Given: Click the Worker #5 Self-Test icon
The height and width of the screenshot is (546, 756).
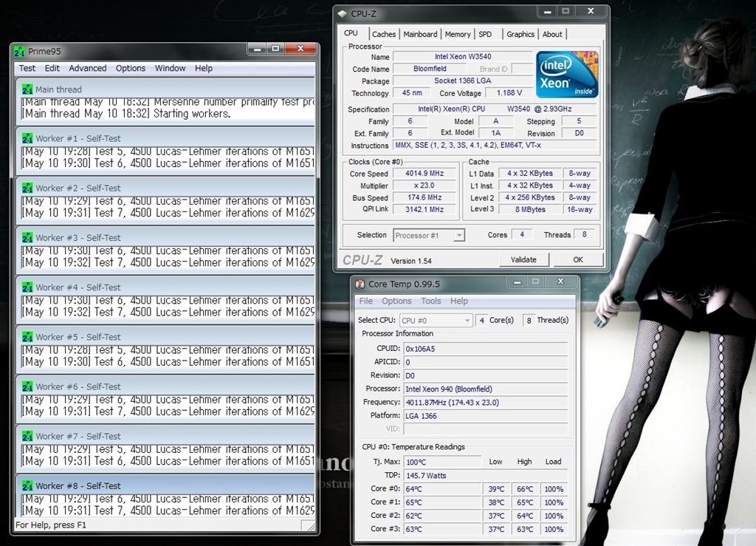Looking at the screenshot, I should pyautogui.click(x=27, y=338).
